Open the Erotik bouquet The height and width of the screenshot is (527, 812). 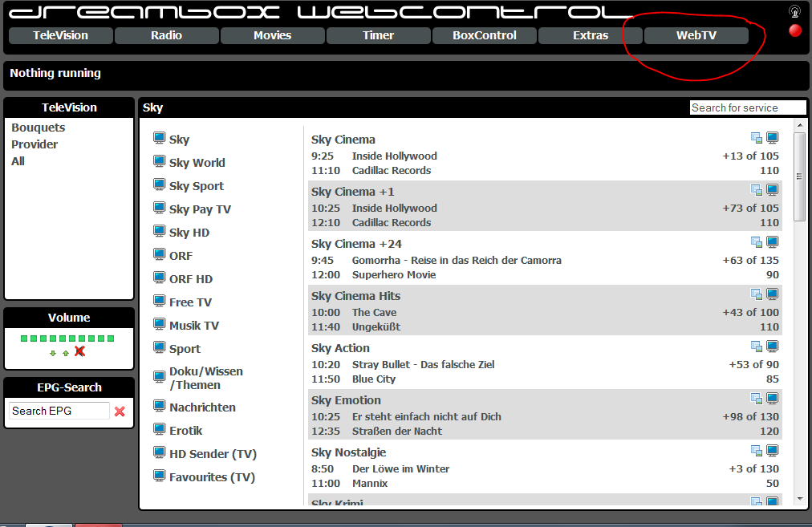[x=186, y=431]
